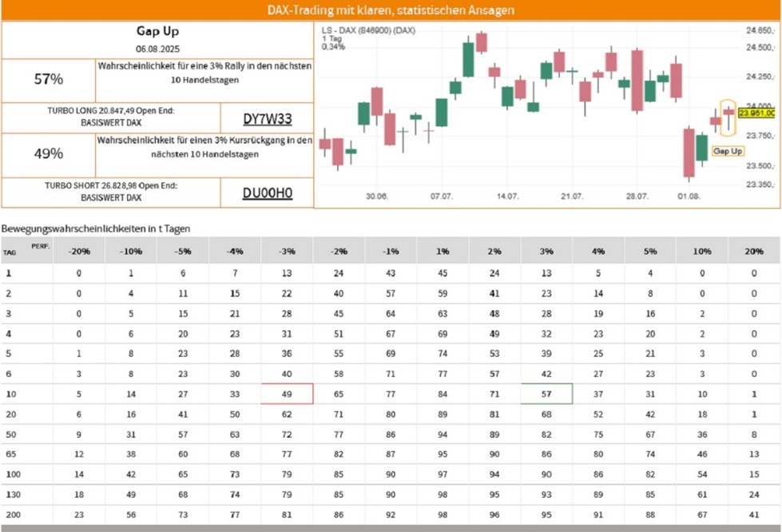The image size is (782, 532).
Task: Select the -5% column header
Action: (183, 252)
